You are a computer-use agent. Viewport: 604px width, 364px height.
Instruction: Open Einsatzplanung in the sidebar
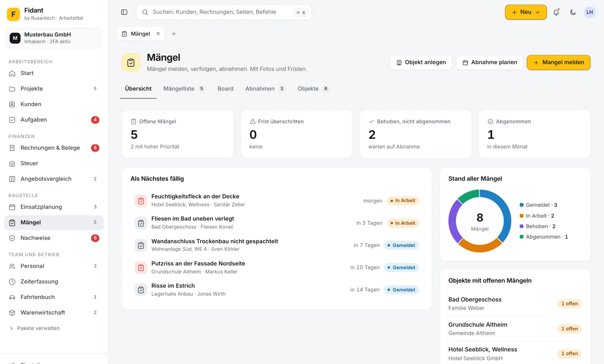[x=54, y=207]
